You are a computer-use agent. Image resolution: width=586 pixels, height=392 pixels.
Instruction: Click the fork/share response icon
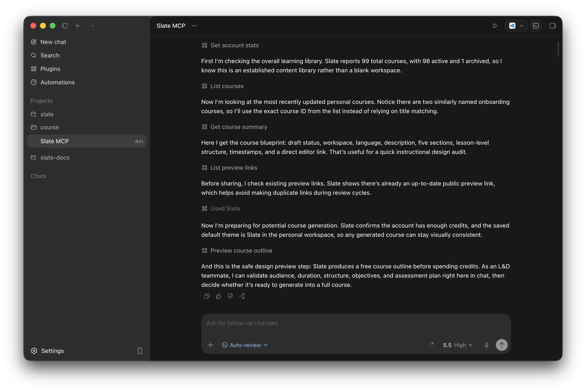click(242, 296)
